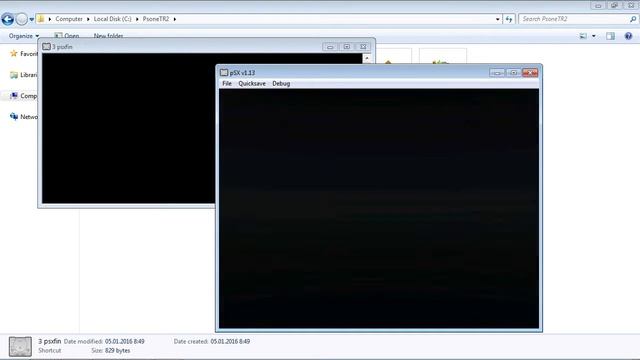640x360 pixels.
Task: Click the Open toolbar button
Action: click(x=67, y=36)
